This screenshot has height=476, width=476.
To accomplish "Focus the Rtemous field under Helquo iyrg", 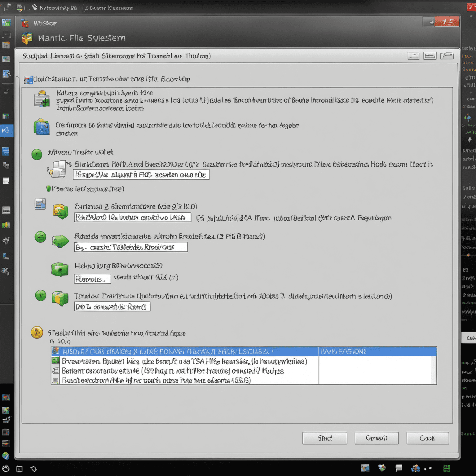I will 92,279.
